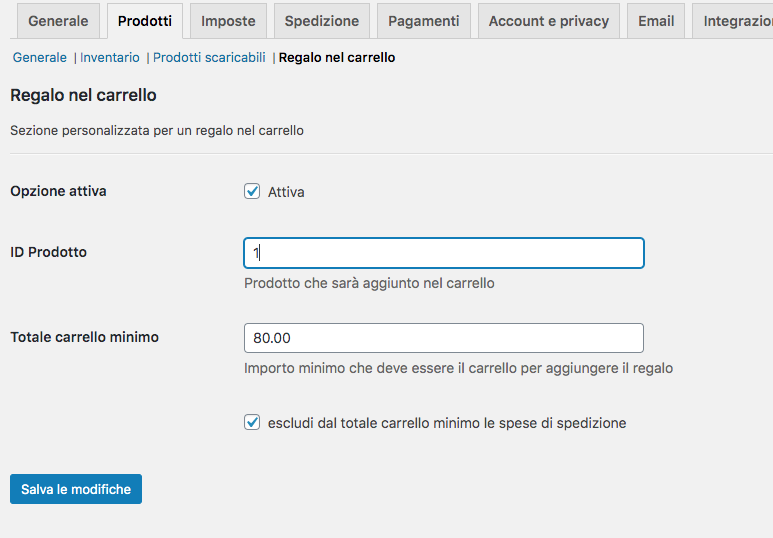
Task: Click the escludi spese di spedizione label
Action: (x=447, y=423)
